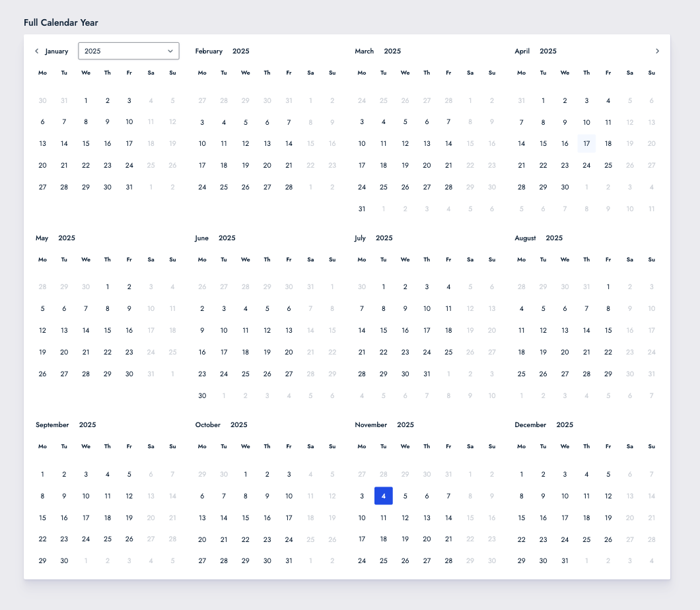This screenshot has height=610, width=700.
Task: Open the 2025 year dropdown
Action: tap(128, 51)
